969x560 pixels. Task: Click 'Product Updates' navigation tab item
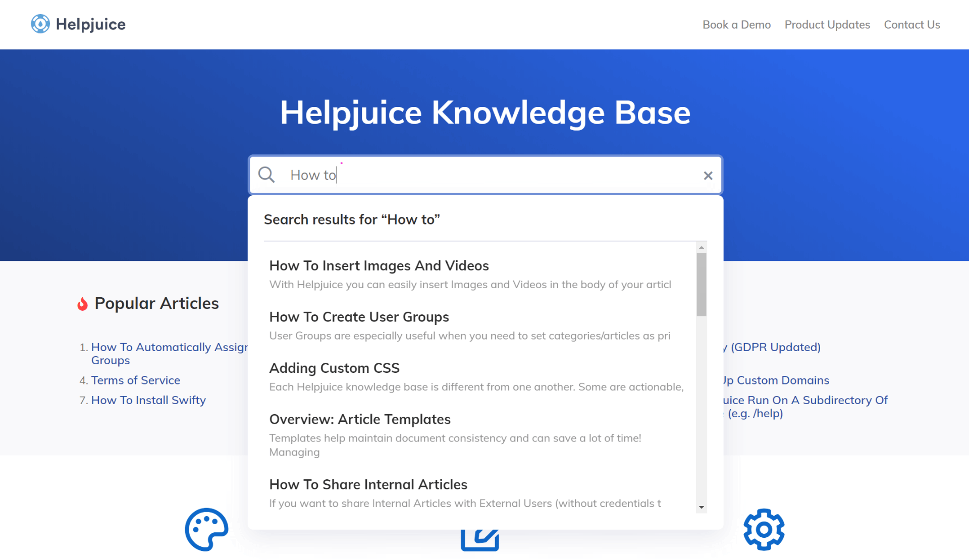[x=827, y=24]
